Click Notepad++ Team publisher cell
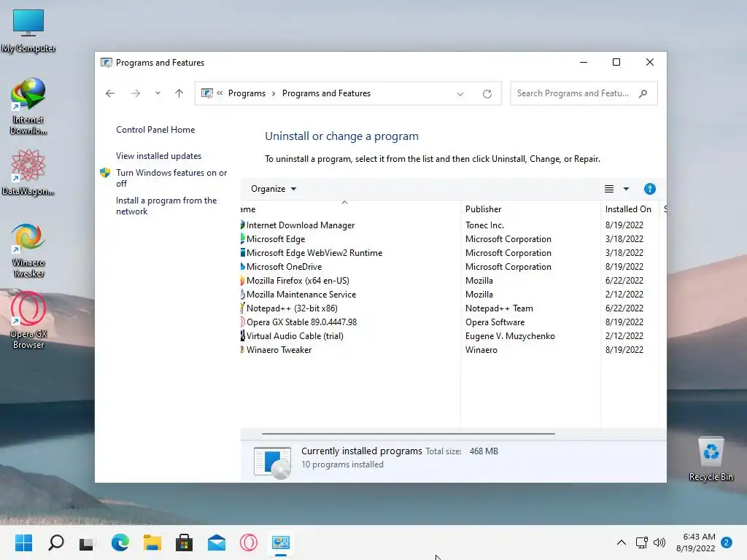747x560 pixels. pyautogui.click(x=499, y=308)
